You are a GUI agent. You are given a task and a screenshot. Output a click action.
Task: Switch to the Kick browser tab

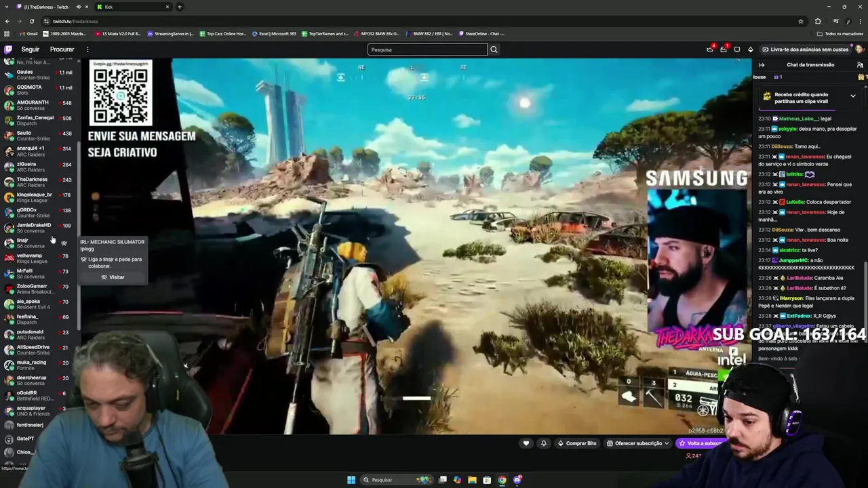pos(133,7)
